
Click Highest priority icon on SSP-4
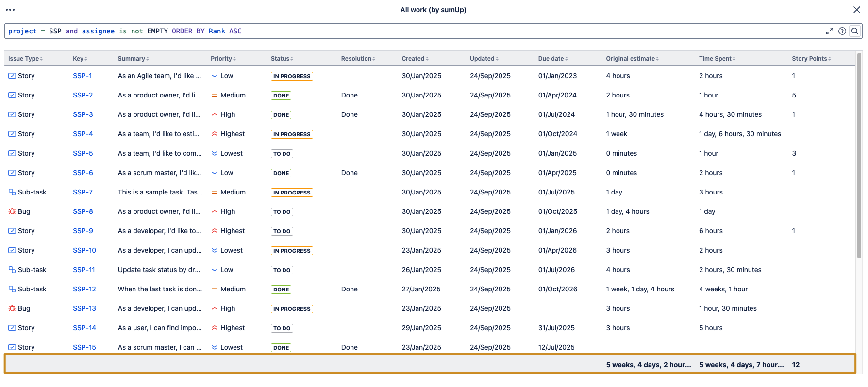pyautogui.click(x=214, y=134)
